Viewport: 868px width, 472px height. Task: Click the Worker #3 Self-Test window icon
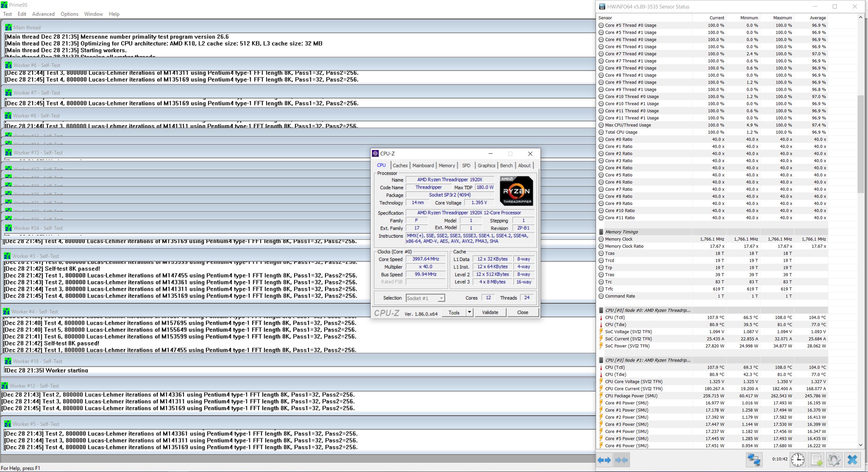(x=7, y=256)
